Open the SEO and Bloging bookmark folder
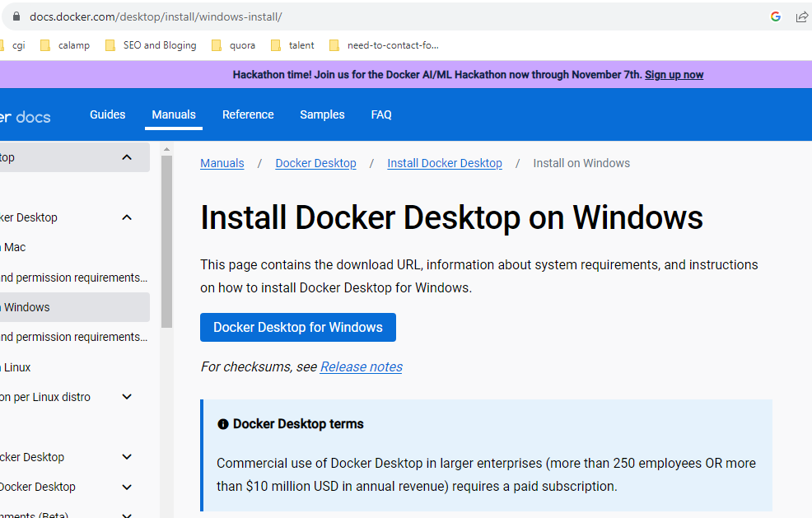Screen dimensions: 812x518 point(151,45)
